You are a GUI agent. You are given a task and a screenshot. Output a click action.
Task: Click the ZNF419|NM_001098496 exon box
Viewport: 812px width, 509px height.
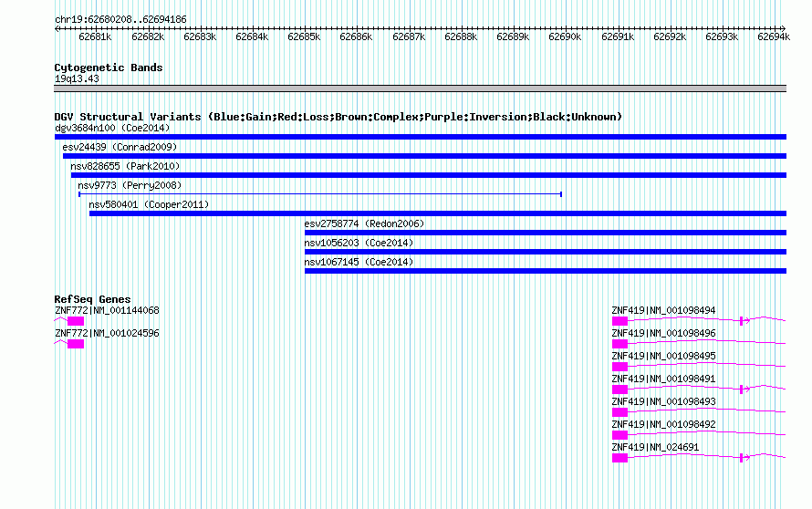tap(619, 344)
